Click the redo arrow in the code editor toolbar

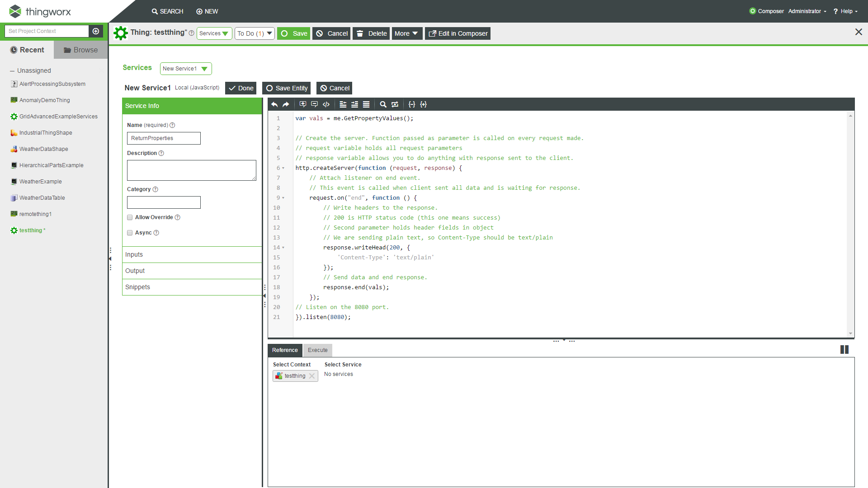tap(286, 104)
